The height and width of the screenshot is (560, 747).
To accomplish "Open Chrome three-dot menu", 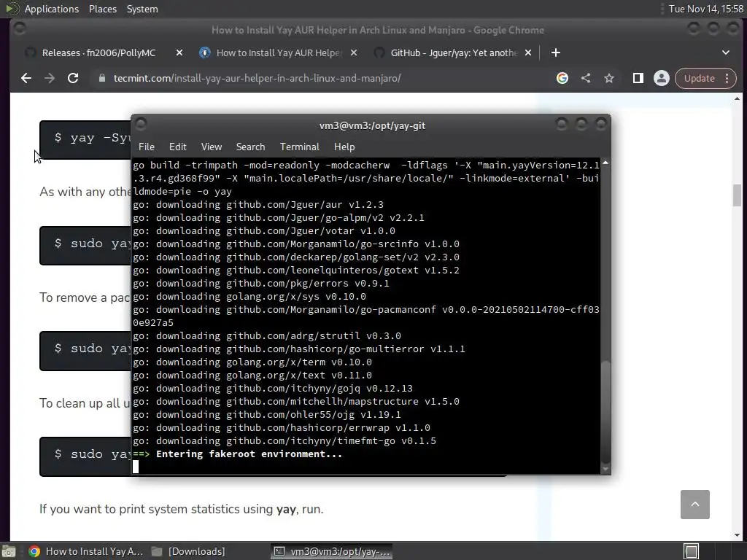I will coord(727,78).
